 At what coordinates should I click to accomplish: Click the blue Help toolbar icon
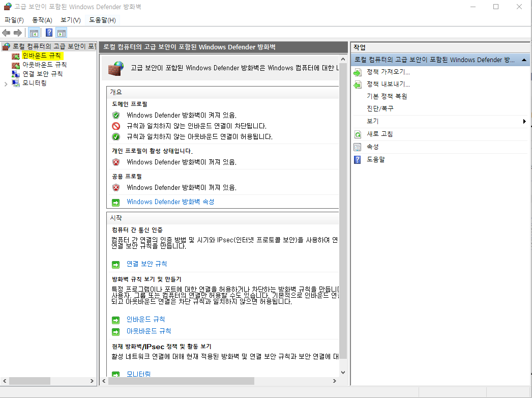pyautogui.click(x=49, y=33)
